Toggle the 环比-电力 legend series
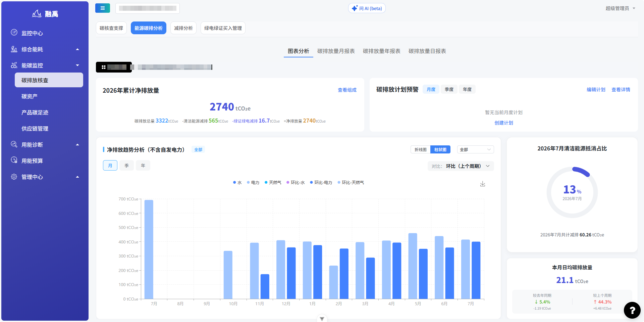The height and width of the screenshot is (322, 644). pyautogui.click(x=321, y=183)
